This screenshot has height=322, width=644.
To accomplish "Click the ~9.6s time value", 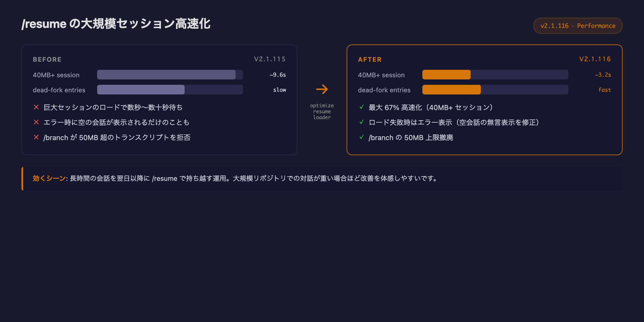I will (x=278, y=75).
